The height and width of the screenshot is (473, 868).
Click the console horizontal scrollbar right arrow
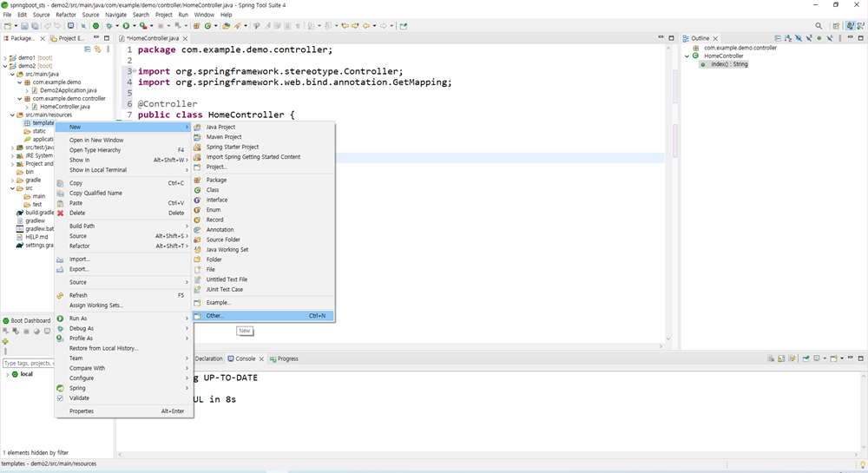tap(857, 455)
